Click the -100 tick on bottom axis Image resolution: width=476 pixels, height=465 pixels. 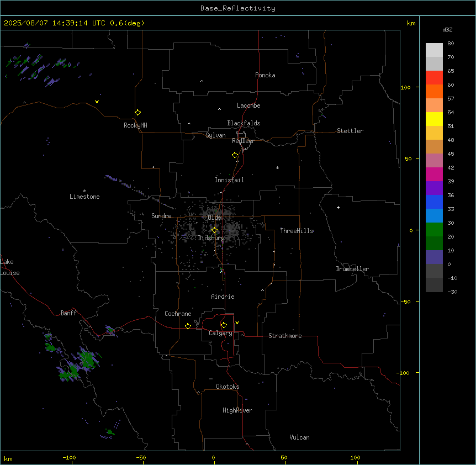pyautogui.click(x=70, y=457)
